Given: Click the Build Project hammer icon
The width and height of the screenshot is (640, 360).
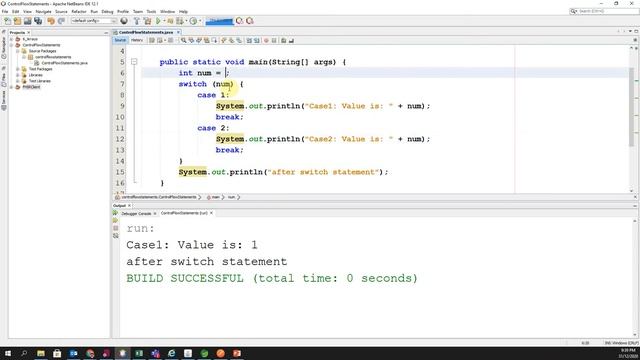Looking at the screenshot, I should tap(136, 21).
